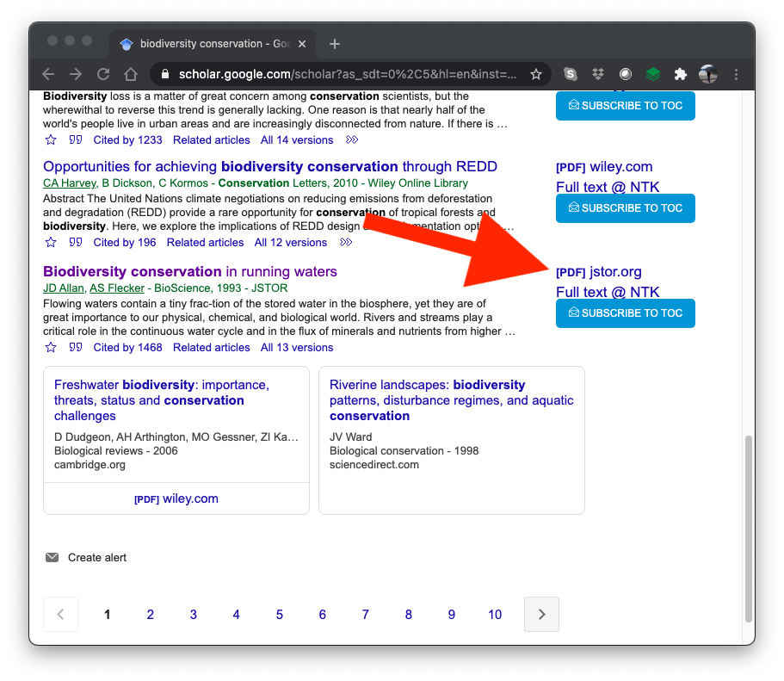Screen dimensions: 784x681
Task: Cite the REDD article with quote icon
Action: coord(76,242)
